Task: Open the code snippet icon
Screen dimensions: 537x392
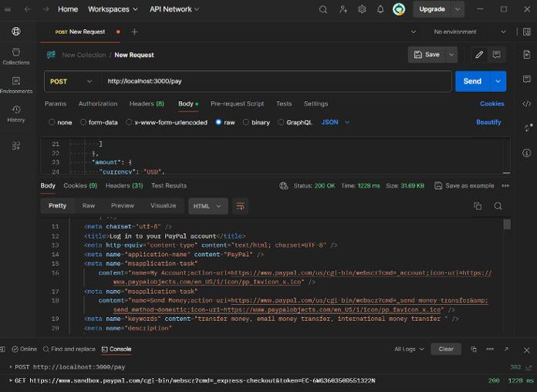Action: click(527, 104)
